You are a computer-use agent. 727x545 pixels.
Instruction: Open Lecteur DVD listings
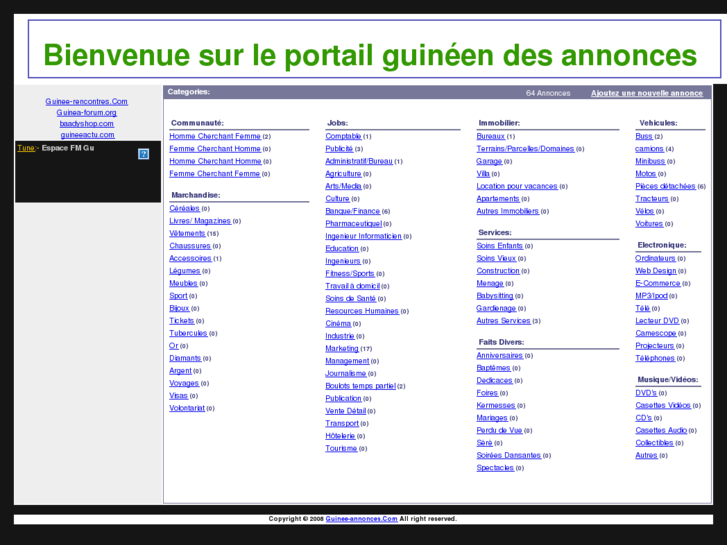point(657,321)
